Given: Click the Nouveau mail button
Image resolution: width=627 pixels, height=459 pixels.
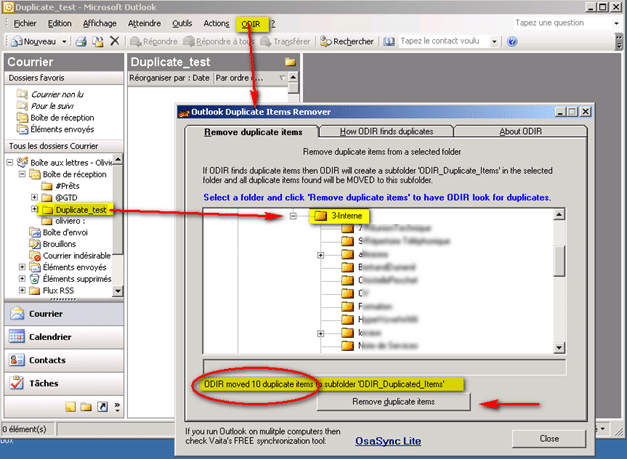Looking at the screenshot, I should point(34,41).
